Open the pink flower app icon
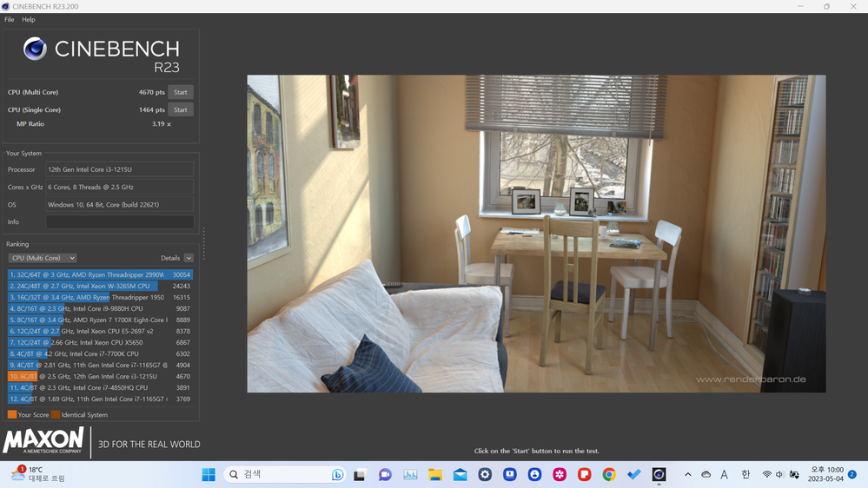The image size is (868, 488). tap(560, 475)
